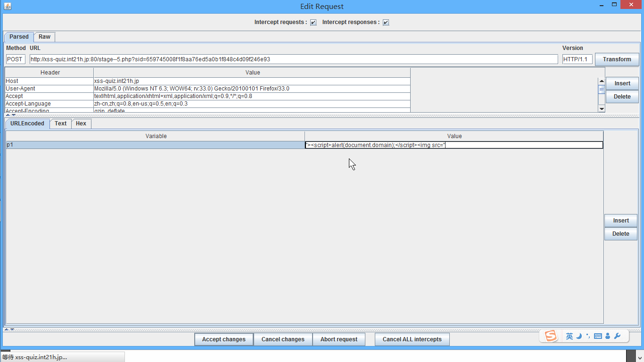This screenshot has height=362, width=644.
Task: Click the xss-quiz.int21h.jp host value cell
Action: click(252, 81)
